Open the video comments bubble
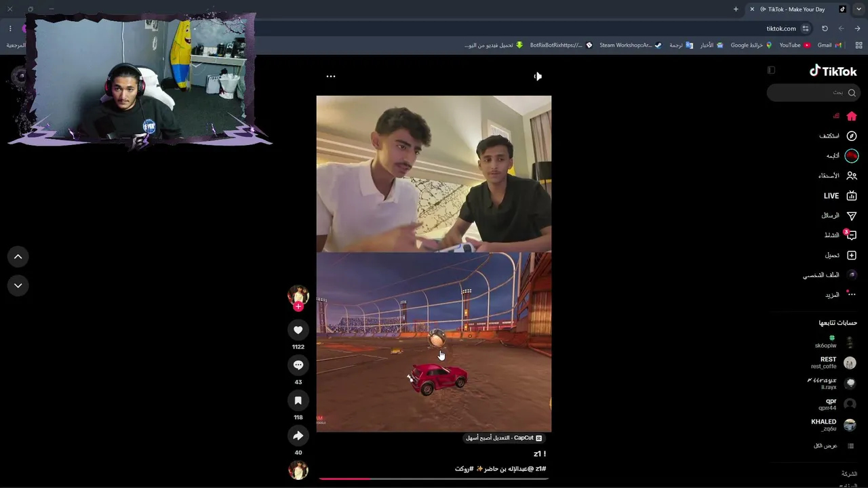This screenshot has width=868, height=488. point(298,365)
